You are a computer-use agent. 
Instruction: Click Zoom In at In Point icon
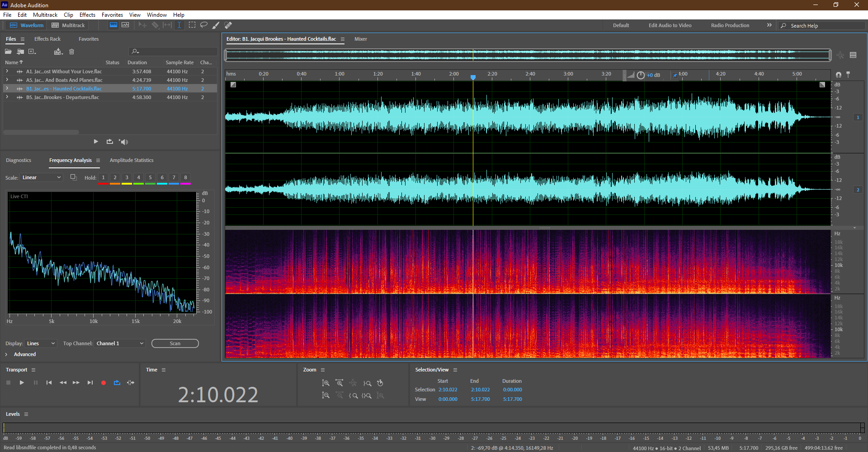point(353,395)
